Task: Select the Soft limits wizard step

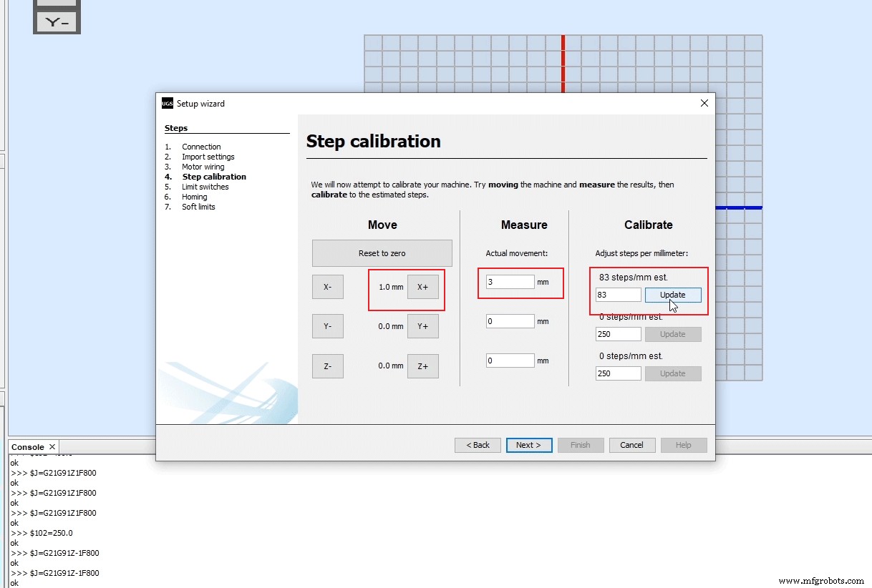Action: [x=198, y=207]
